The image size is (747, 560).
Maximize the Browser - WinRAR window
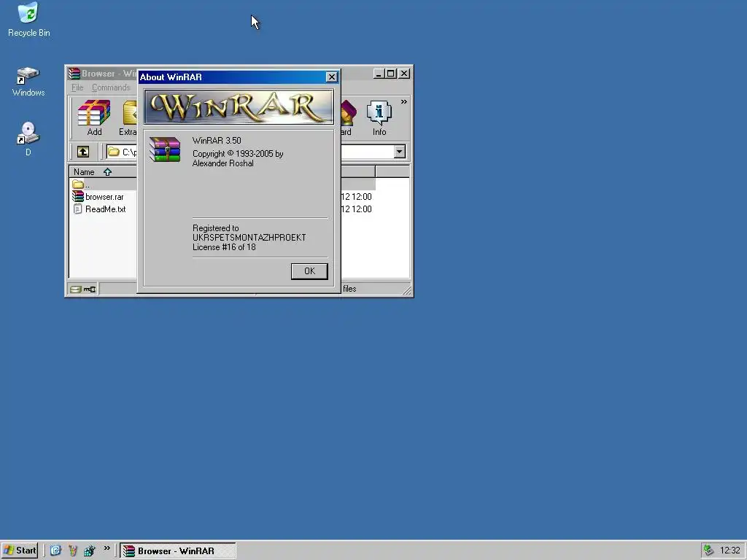[391, 74]
